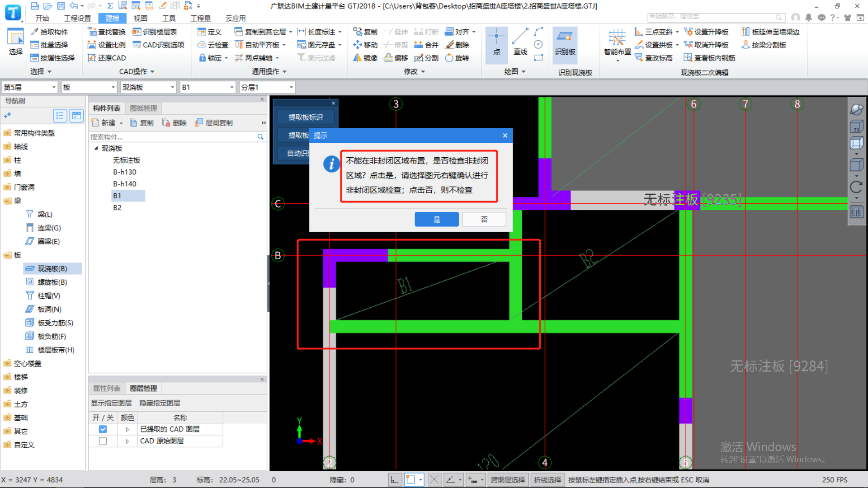Open the floor dropdown showing 第5层
Viewport: 868px width, 488px height.
click(30, 87)
